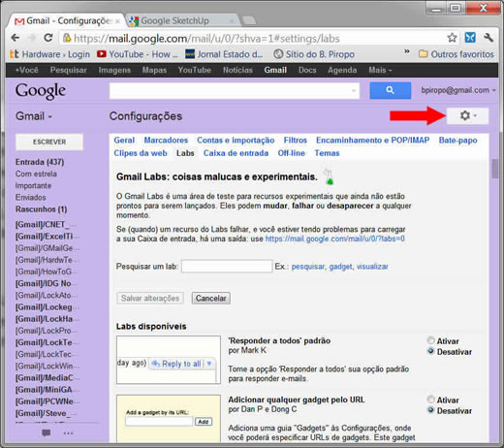
Task: Click the blue search magnifier button
Action: tap(391, 90)
